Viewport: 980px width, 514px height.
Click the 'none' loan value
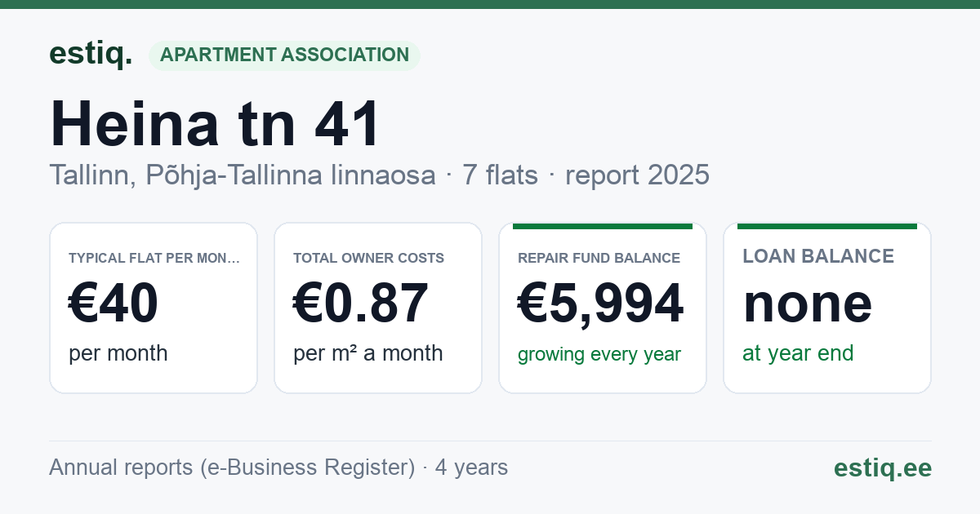click(808, 304)
